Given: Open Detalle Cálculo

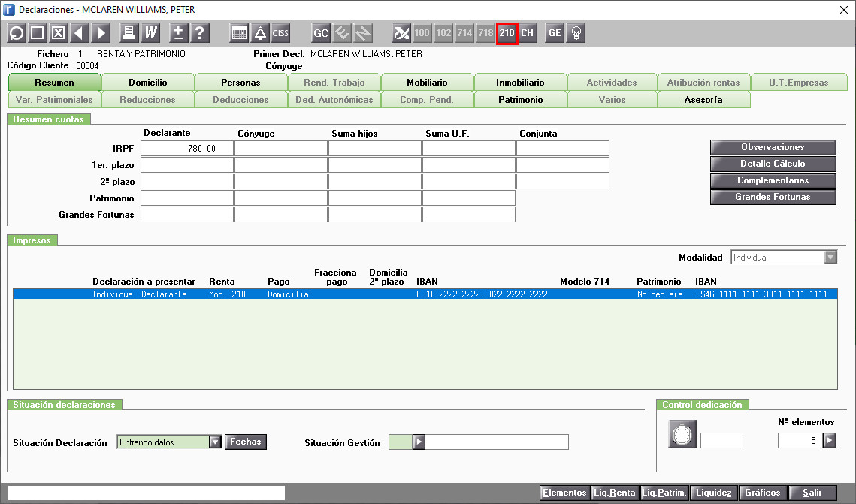Looking at the screenshot, I should [x=773, y=164].
